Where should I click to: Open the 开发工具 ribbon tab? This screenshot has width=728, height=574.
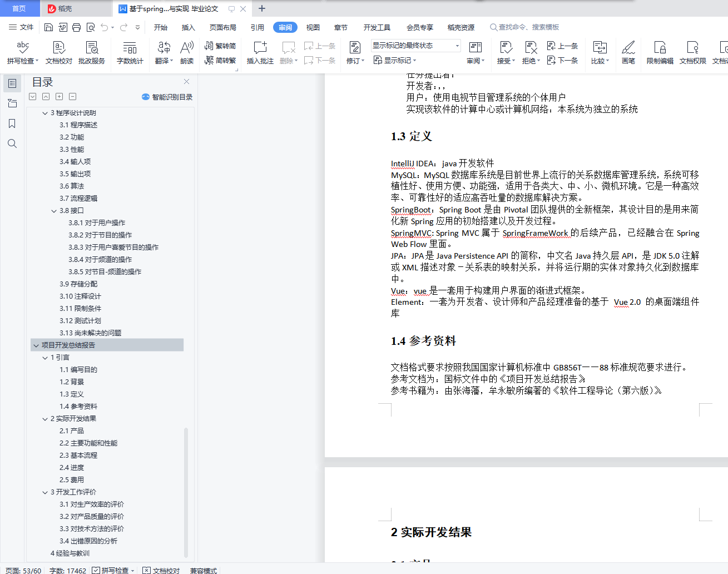377,27
